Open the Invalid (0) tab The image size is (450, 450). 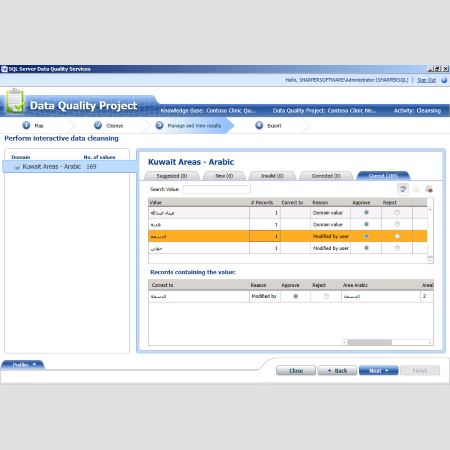(x=272, y=176)
